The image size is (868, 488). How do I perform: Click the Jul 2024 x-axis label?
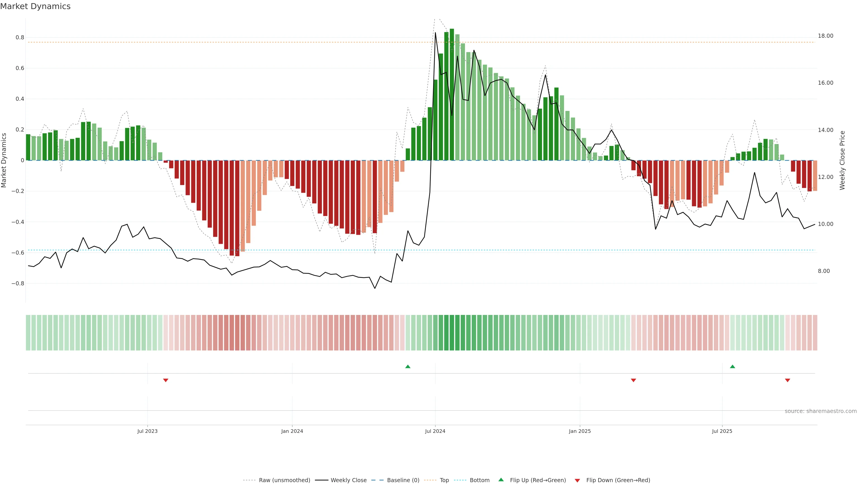(435, 431)
